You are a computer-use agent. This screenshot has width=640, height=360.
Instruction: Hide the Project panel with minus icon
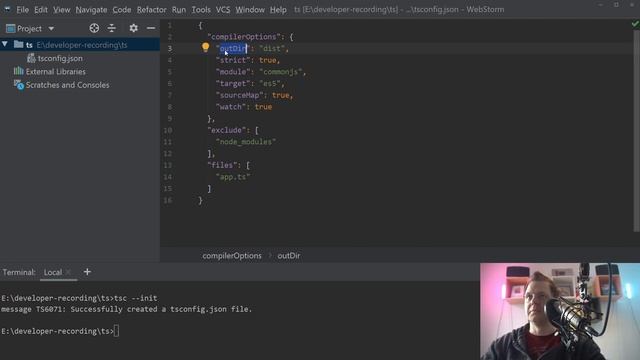[x=151, y=28]
